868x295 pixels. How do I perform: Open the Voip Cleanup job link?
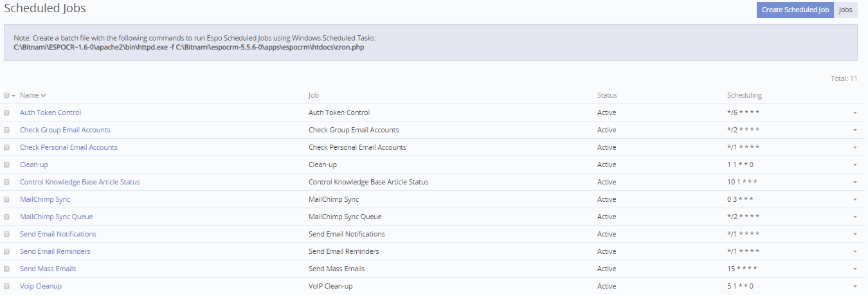click(41, 286)
